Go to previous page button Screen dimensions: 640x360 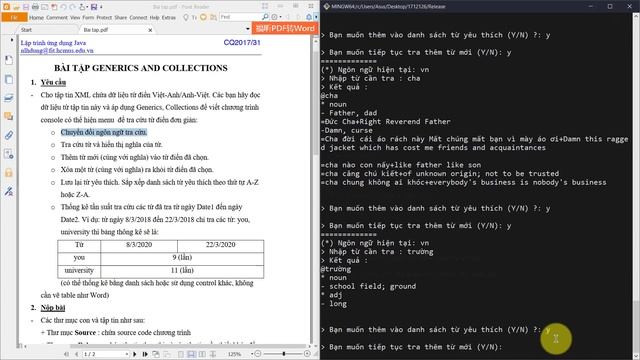(76, 354)
